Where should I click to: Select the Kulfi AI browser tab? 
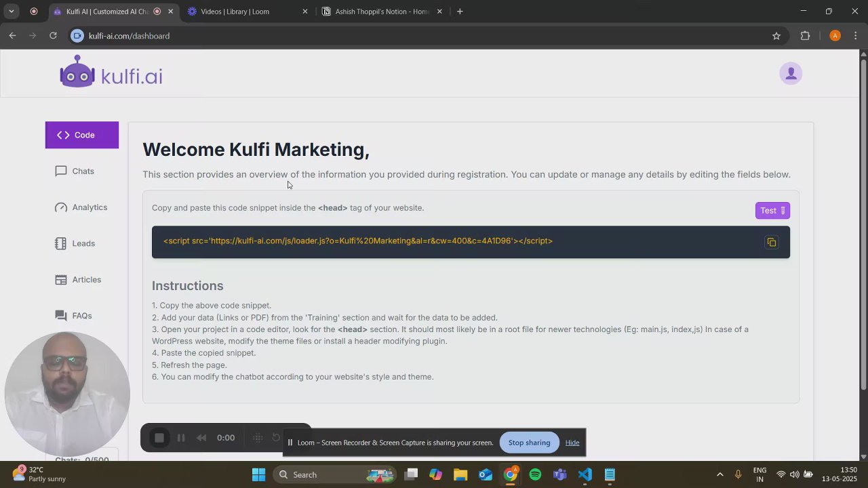click(x=108, y=12)
